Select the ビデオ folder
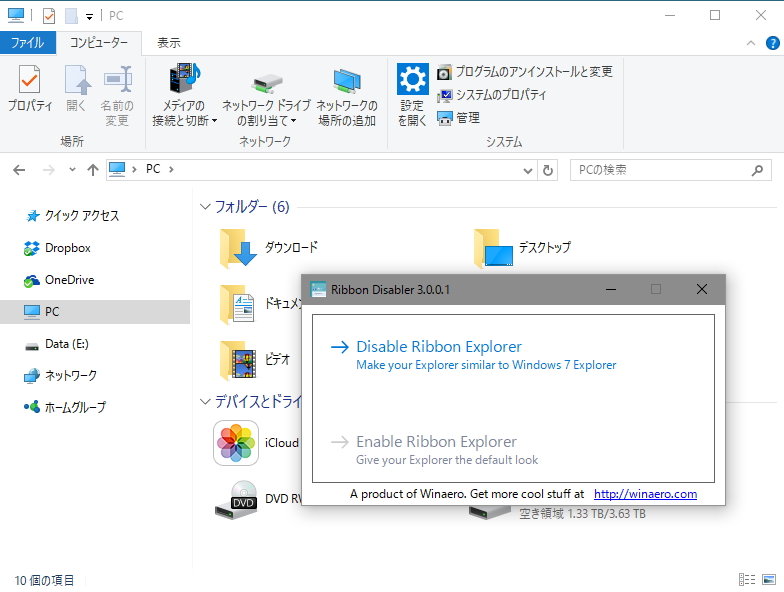 [255, 359]
